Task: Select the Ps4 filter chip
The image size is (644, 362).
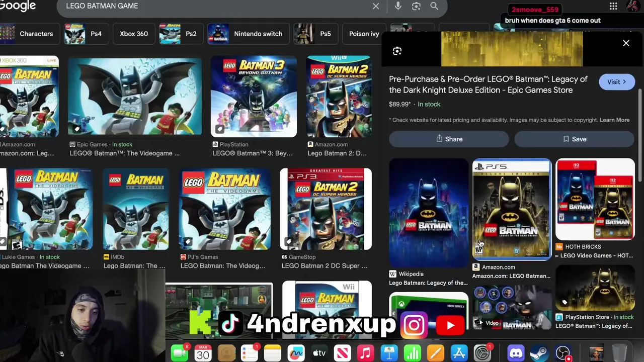Action: (x=86, y=34)
